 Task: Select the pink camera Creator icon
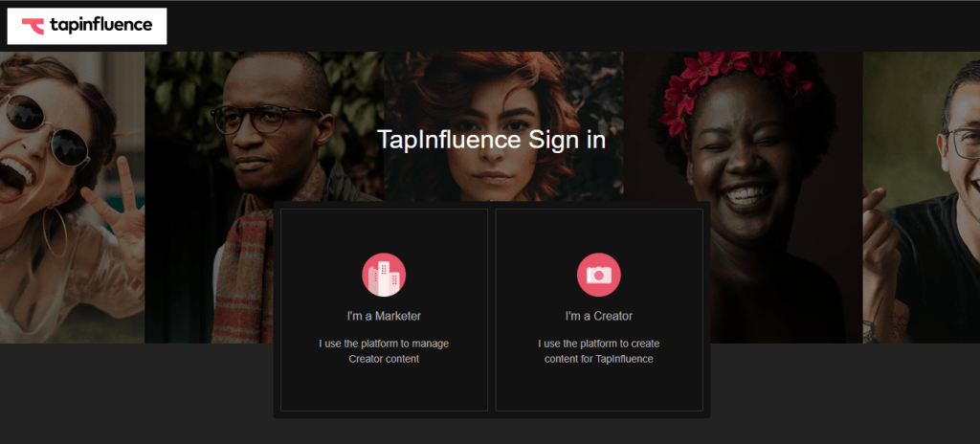tap(599, 275)
